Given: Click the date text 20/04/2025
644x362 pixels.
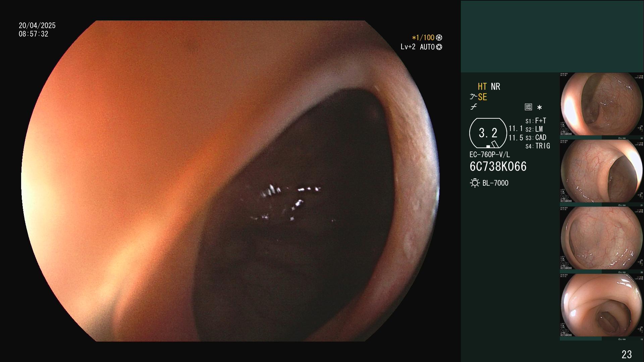Looking at the screenshot, I should pyautogui.click(x=37, y=25).
